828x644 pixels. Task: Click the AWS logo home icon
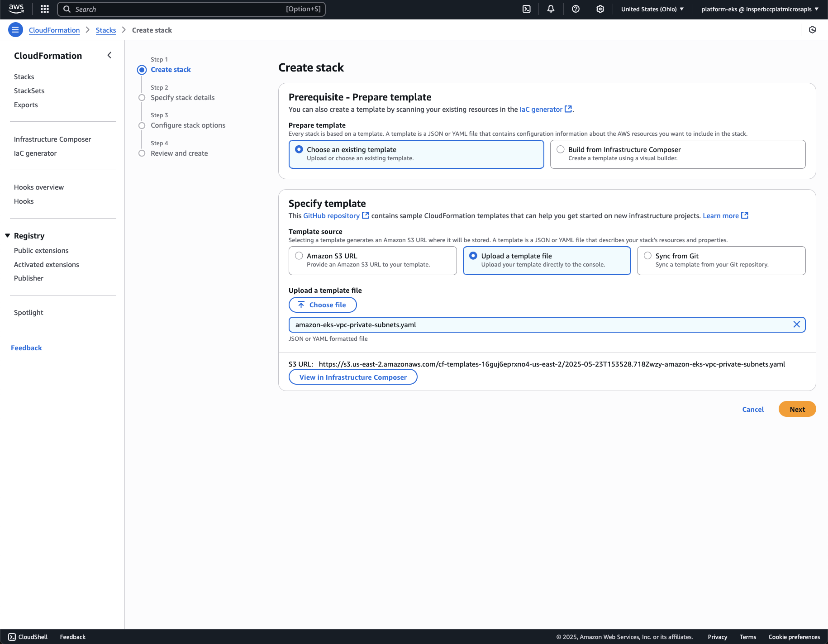point(16,9)
